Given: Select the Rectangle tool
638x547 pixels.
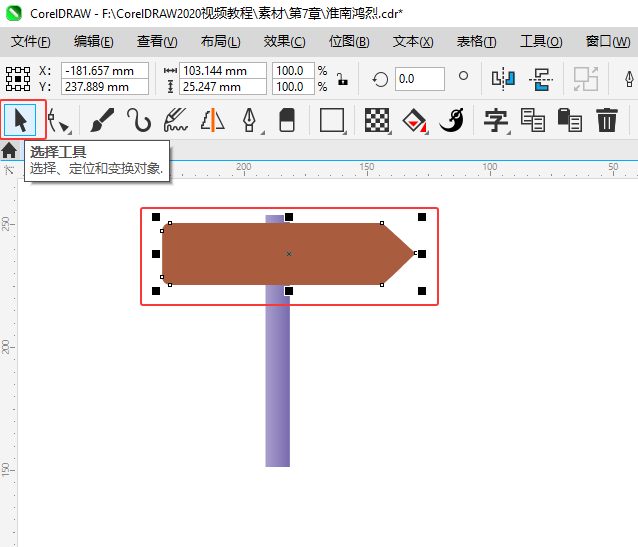Looking at the screenshot, I should pyautogui.click(x=332, y=120).
